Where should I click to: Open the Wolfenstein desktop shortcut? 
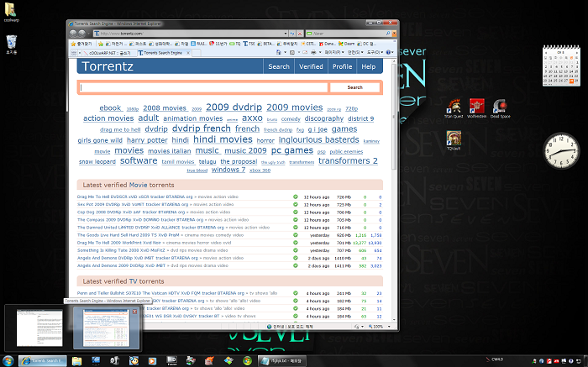click(x=476, y=108)
